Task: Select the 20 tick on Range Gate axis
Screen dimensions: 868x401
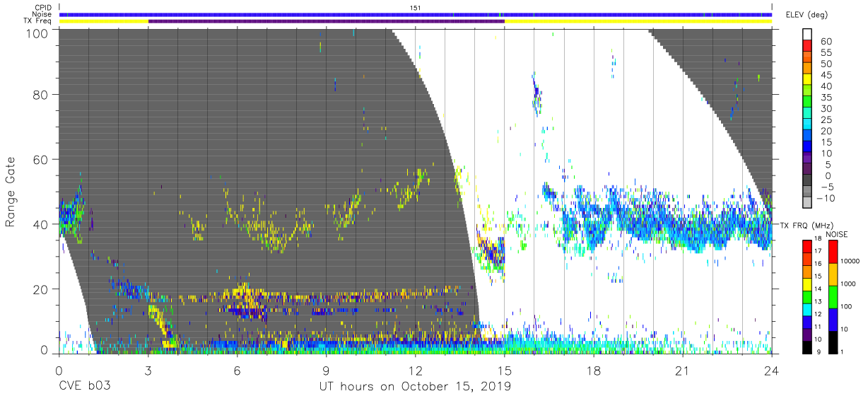Action: [40, 289]
